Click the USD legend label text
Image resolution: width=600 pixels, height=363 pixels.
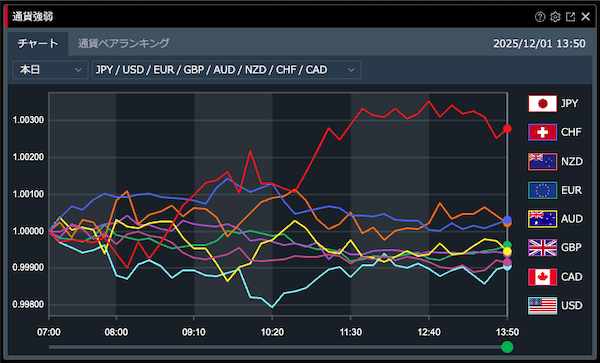click(x=572, y=305)
